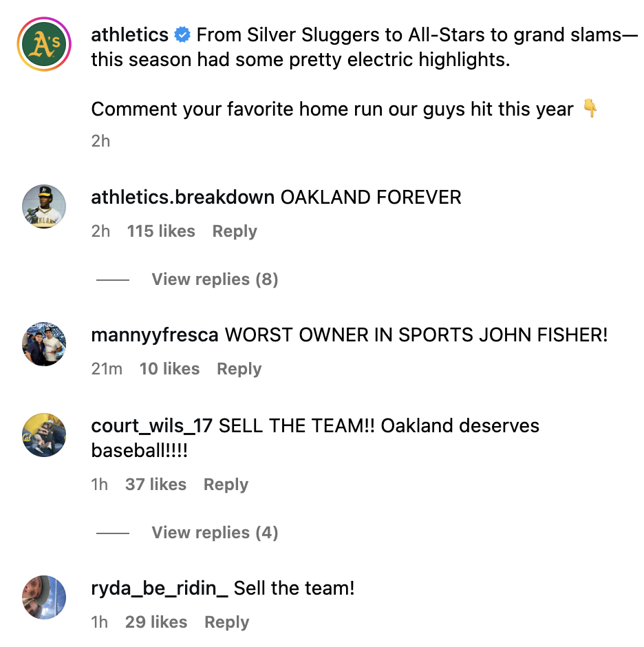Open the mannyyfresca username link

[x=155, y=335]
